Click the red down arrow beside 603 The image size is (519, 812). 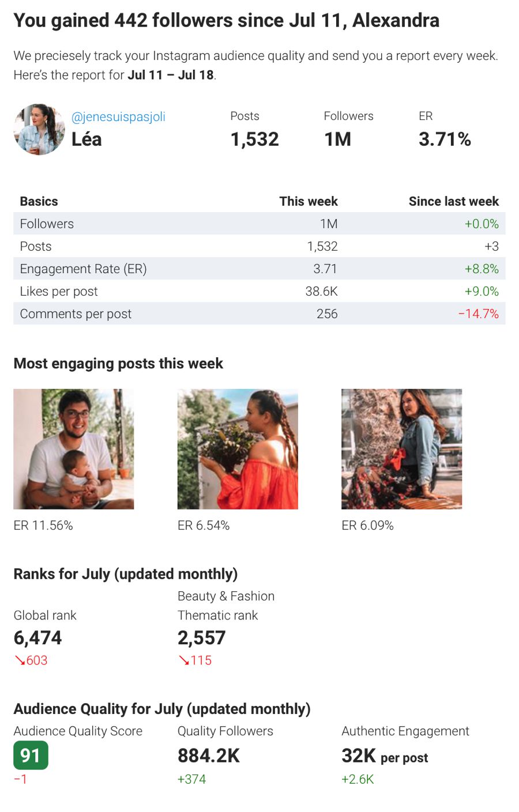(x=20, y=660)
